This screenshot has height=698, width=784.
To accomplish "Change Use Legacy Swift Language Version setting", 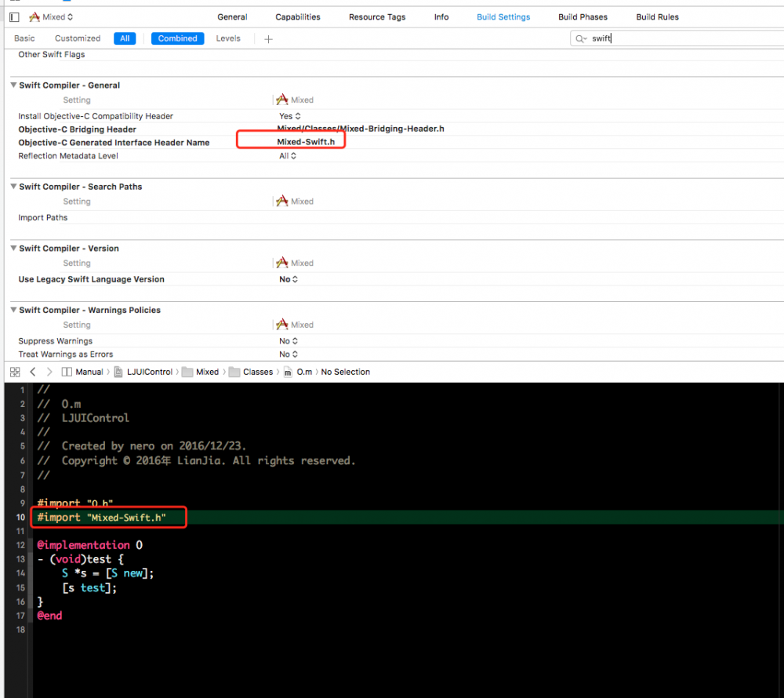I will [288, 279].
